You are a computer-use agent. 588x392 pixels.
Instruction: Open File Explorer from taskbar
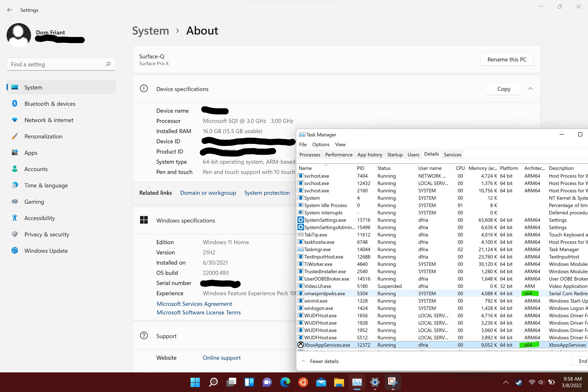(x=339, y=382)
